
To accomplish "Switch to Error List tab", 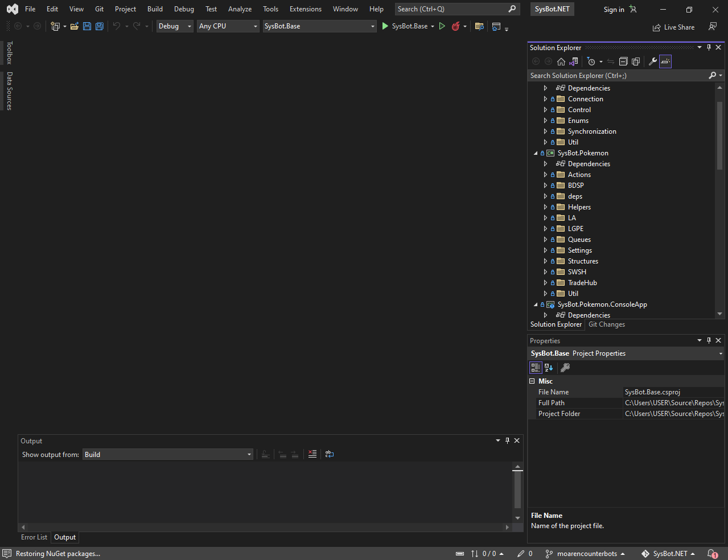I will pyautogui.click(x=34, y=537).
